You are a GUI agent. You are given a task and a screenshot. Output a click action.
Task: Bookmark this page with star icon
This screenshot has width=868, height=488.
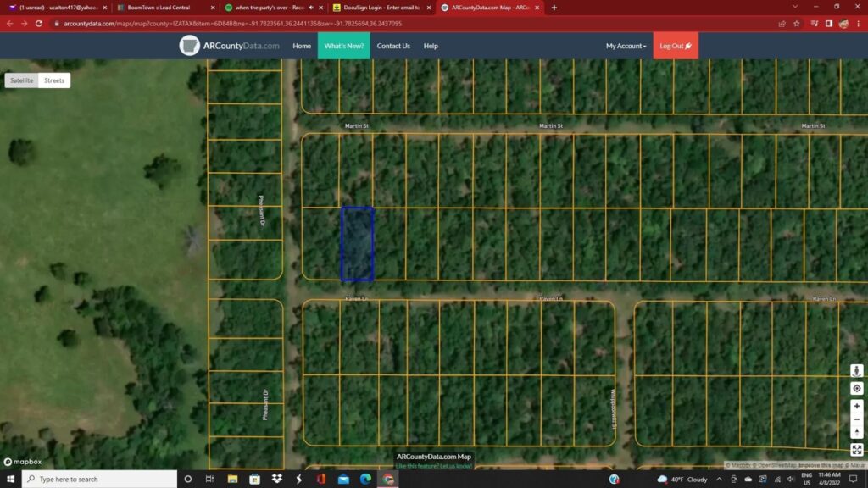[797, 24]
